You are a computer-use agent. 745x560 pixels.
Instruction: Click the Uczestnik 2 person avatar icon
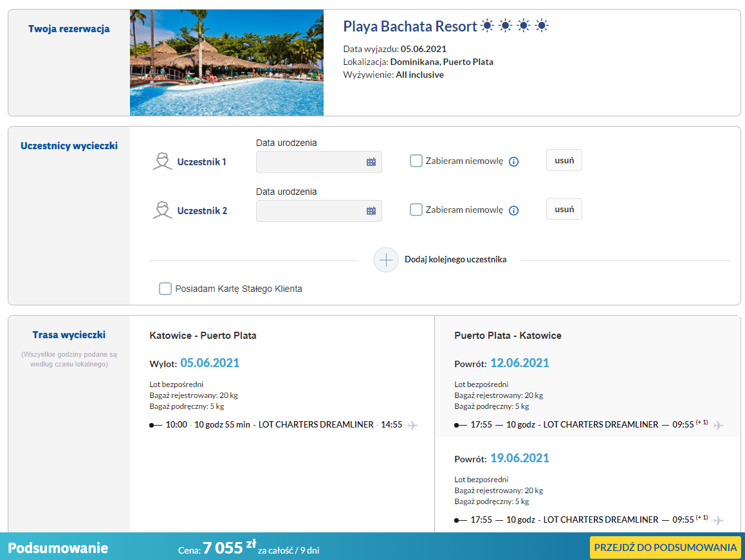click(163, 210)
